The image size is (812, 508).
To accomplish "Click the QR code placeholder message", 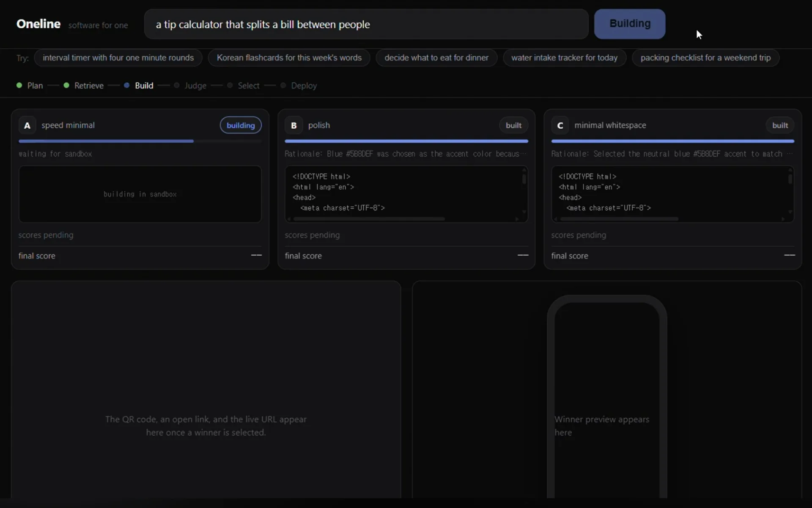I will click(x=206, y=426).
